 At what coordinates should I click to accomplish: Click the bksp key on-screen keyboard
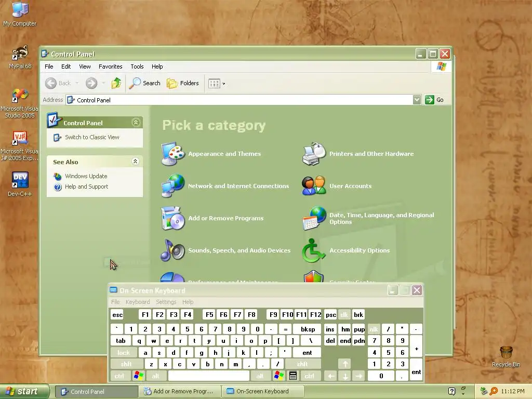[308, 329]
